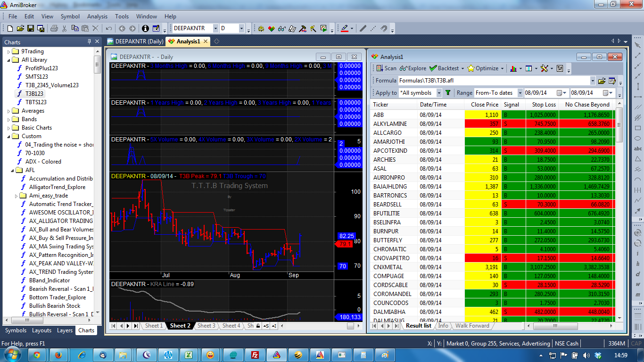Open the File menu
Screen dimensions: 644x362
[13, 16]
